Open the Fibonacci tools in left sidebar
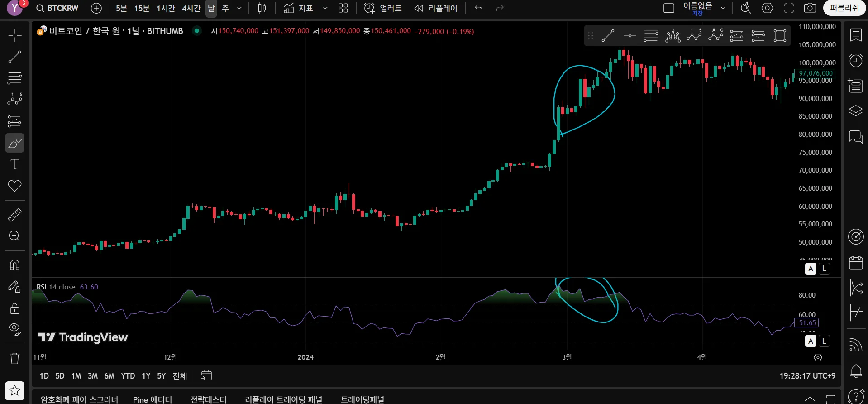This screenshot has height=404, width=868. click(x=14, y=78)
